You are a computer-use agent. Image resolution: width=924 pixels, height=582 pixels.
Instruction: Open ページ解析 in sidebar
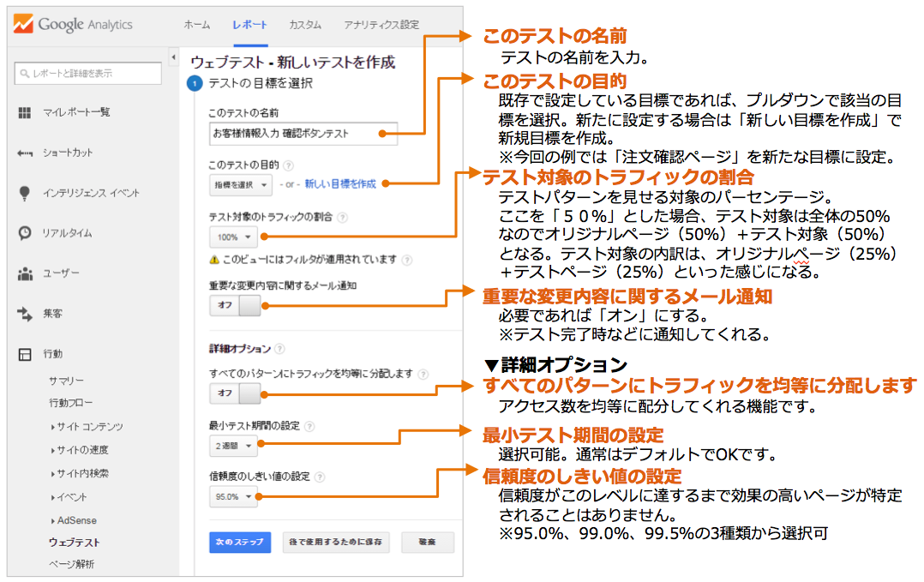pos(71,565)
